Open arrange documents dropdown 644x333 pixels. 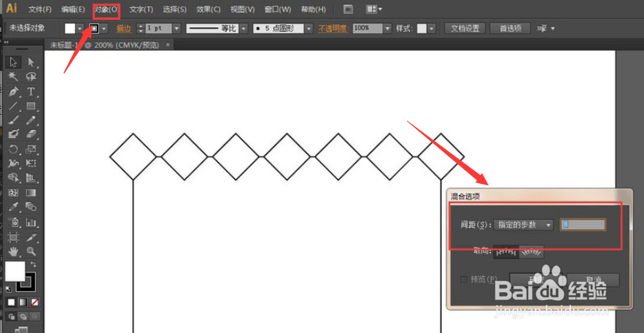tap(374, 9)
